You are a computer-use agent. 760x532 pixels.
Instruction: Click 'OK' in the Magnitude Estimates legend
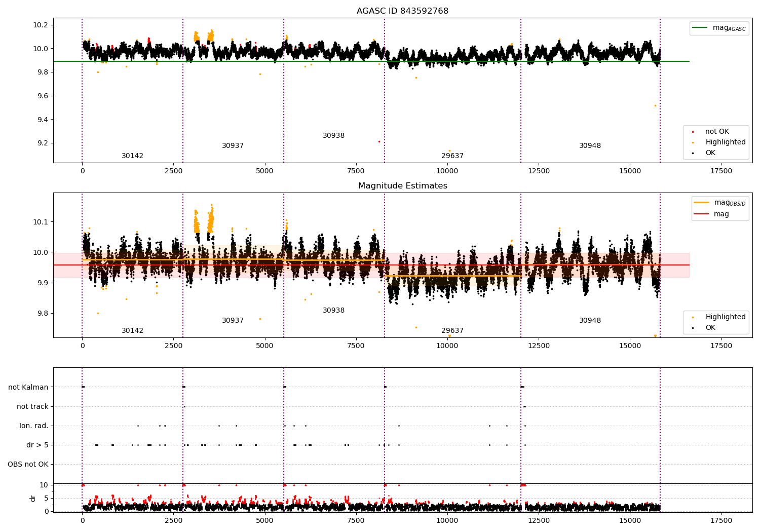coord(710,327)
